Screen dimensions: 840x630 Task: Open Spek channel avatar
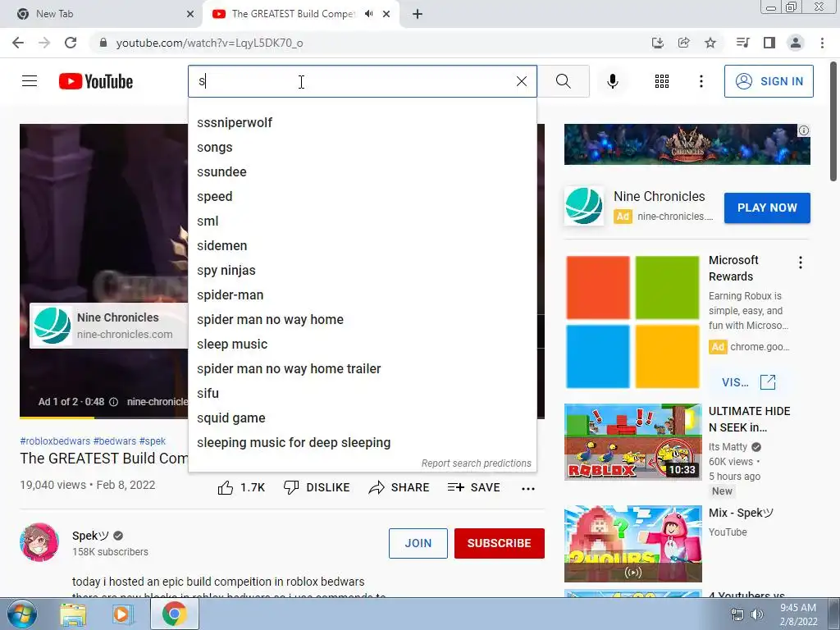tap(39, 542)
